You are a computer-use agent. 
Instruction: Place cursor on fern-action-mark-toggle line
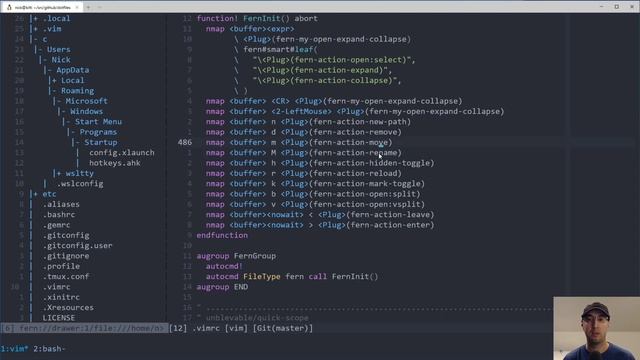315,184
